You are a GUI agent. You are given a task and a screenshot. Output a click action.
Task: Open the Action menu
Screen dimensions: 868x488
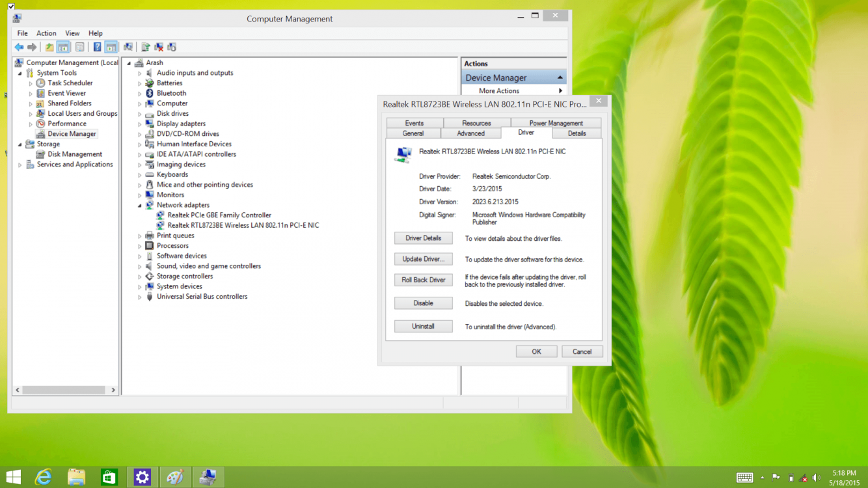tap(46, 33)
